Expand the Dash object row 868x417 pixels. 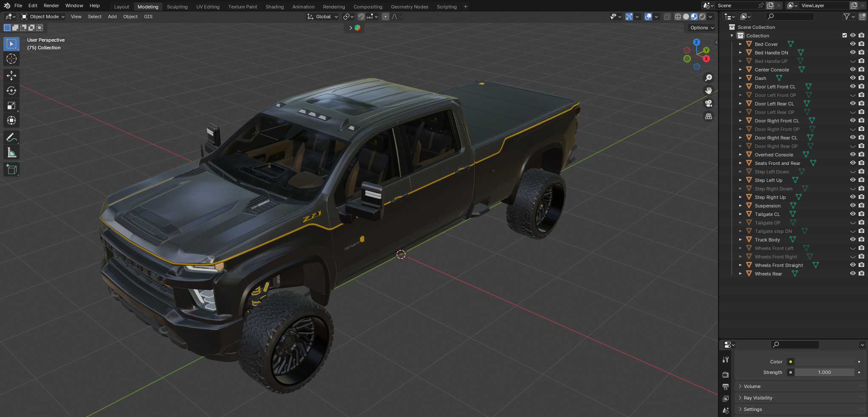coord(740,78)
